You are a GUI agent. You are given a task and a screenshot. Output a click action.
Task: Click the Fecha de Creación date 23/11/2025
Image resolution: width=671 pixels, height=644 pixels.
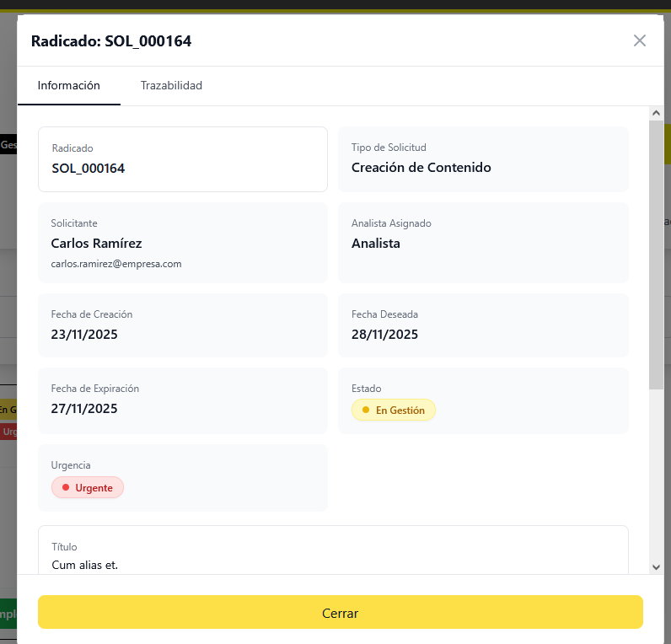[84, 335]
